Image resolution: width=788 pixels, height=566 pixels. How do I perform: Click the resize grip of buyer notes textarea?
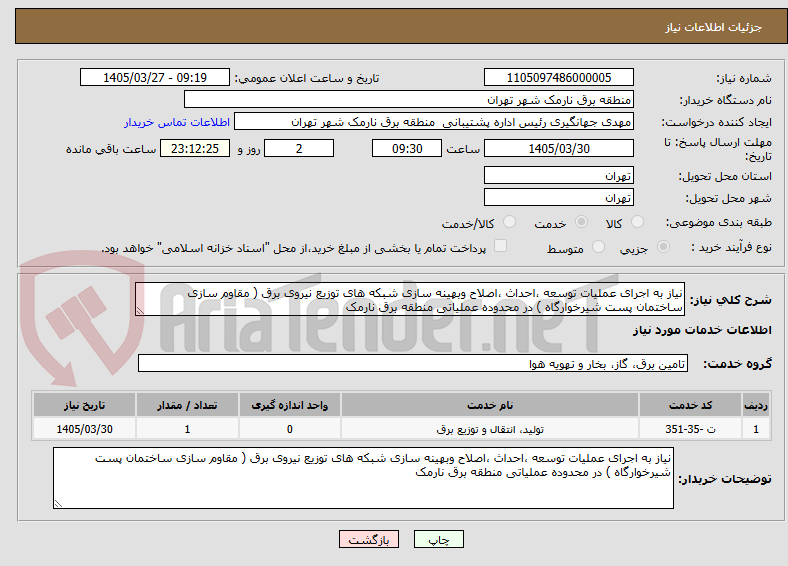click(58, 504)
